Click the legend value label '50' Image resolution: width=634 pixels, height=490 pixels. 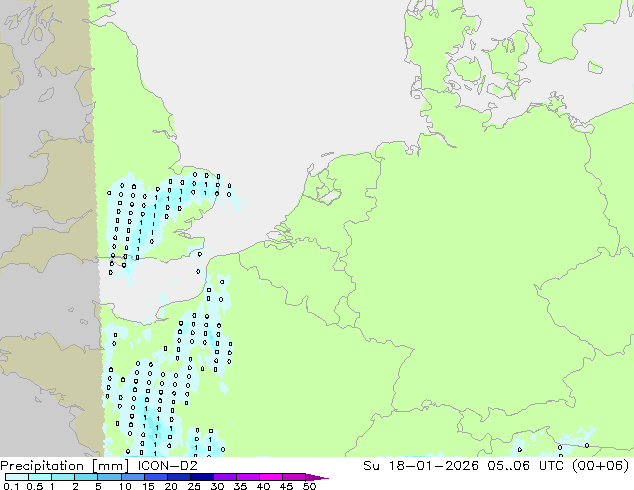tap(309, 486)
